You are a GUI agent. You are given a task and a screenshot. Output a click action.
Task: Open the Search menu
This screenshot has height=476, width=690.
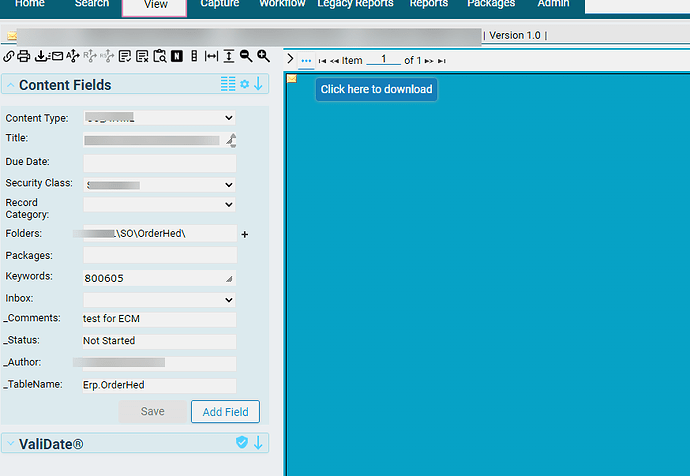point(92,4)
